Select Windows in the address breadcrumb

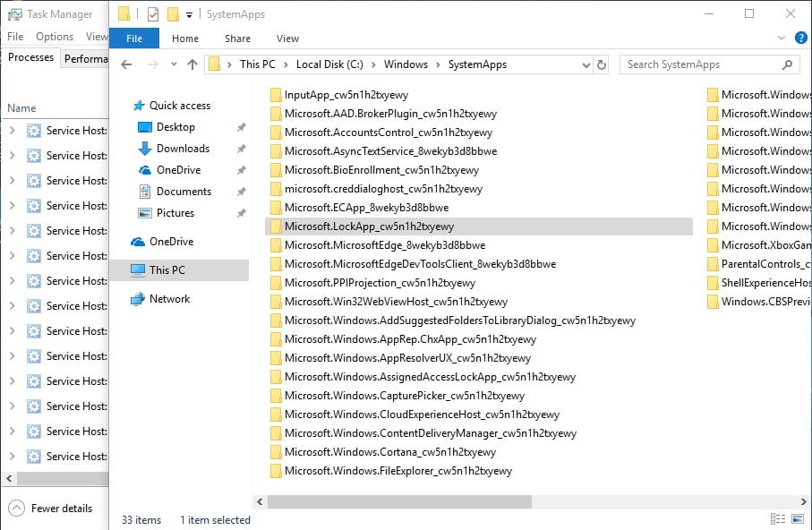pyautogui.click(x=406, y=64)
